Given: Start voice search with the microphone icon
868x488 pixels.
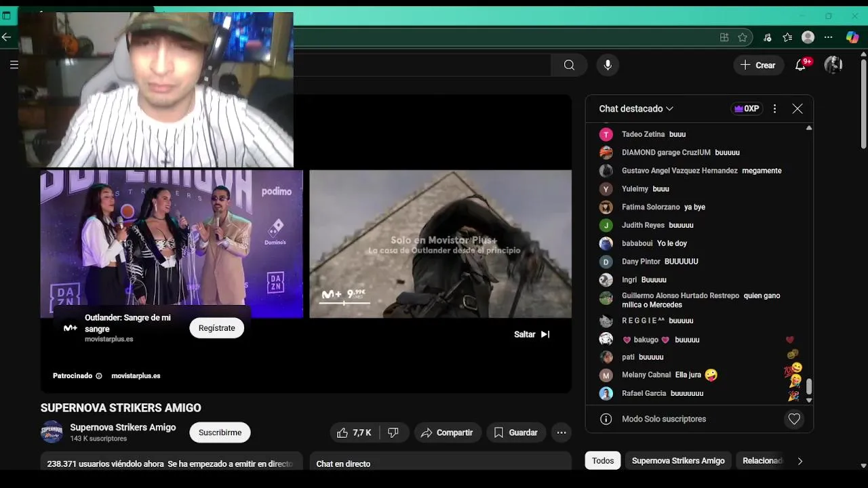Looking at the screenshot, I should click(608, 65).
